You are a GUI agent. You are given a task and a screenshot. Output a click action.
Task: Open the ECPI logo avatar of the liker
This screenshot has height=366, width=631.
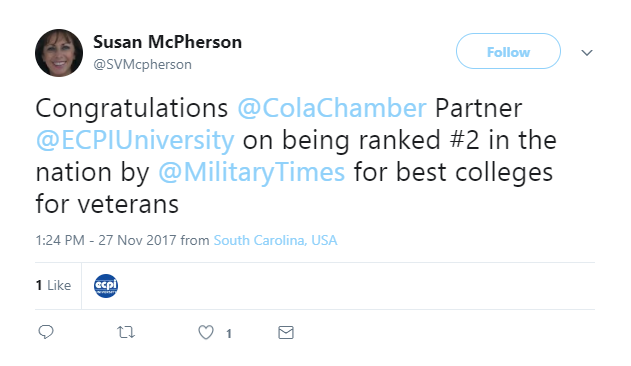click(106, 286)
